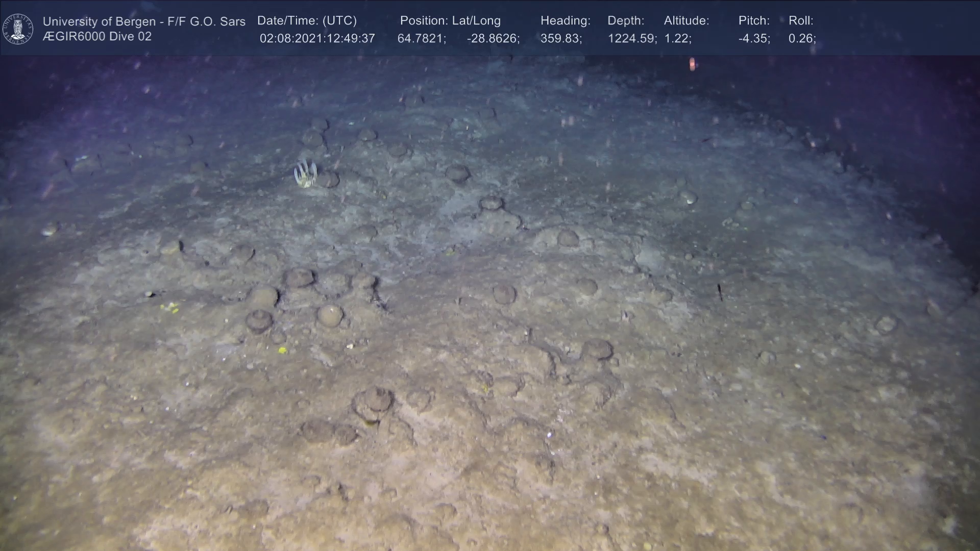980x551 pixels.
Task: Select the pitch value -4.35
Action: pos(754,39)
